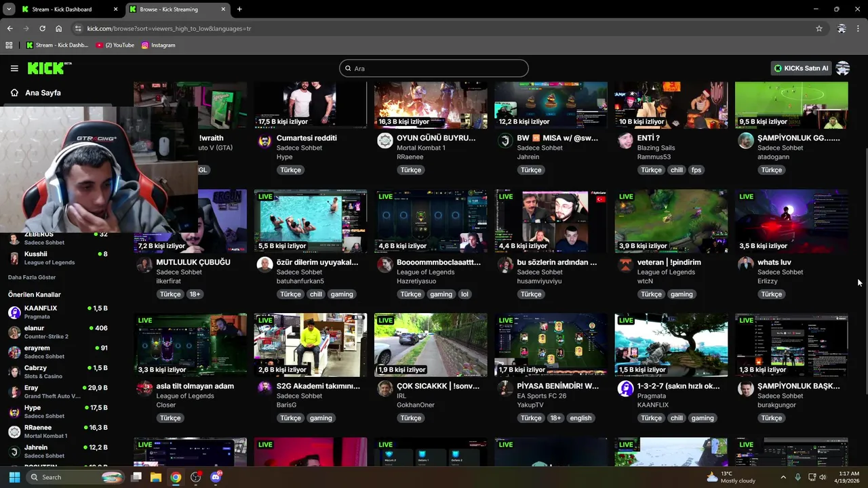Open Discord from the taskbar
Screen dimensions: 868x488
[x=216, y=477]
